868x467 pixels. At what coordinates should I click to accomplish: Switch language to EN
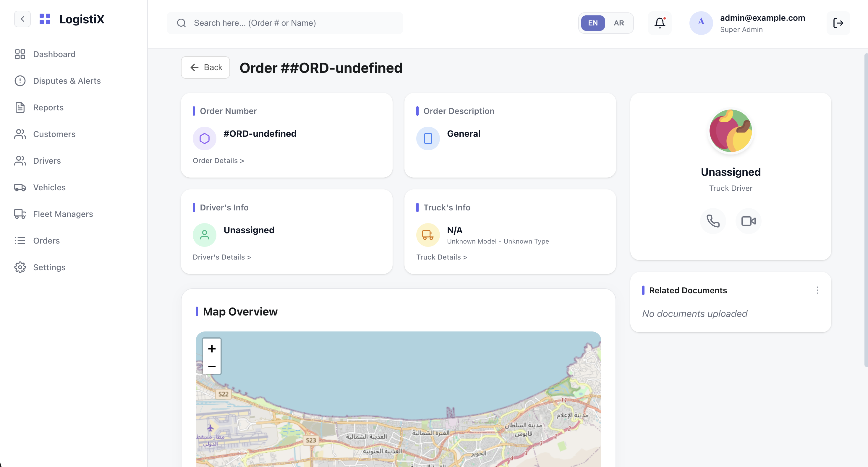[593, 23]
